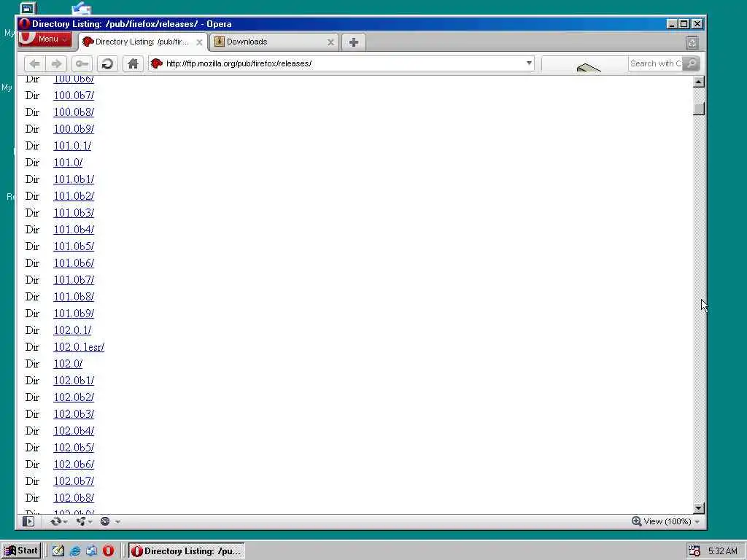The width and height of the screenshot is (747, 560).
Task: Open the 102.0b2/ directory link
Action: tap(74, 397)
